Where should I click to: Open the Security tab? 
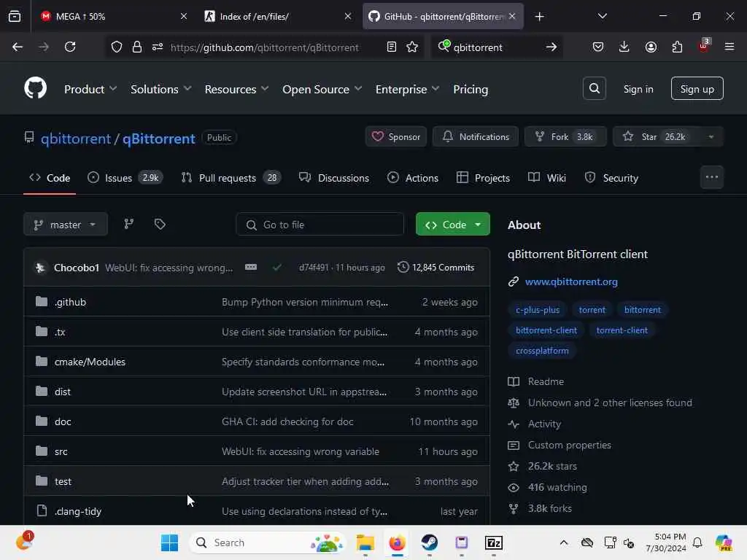pos(611,178)
